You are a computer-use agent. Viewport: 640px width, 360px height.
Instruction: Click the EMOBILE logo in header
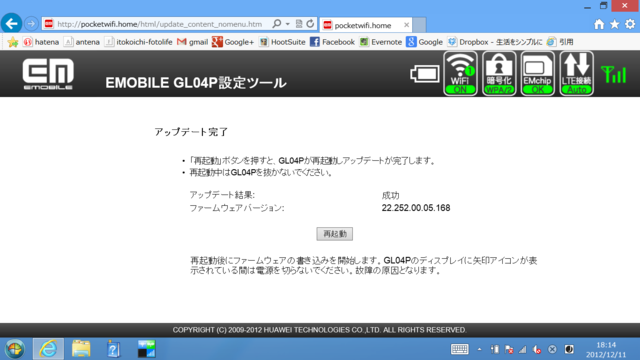point(48,74)
